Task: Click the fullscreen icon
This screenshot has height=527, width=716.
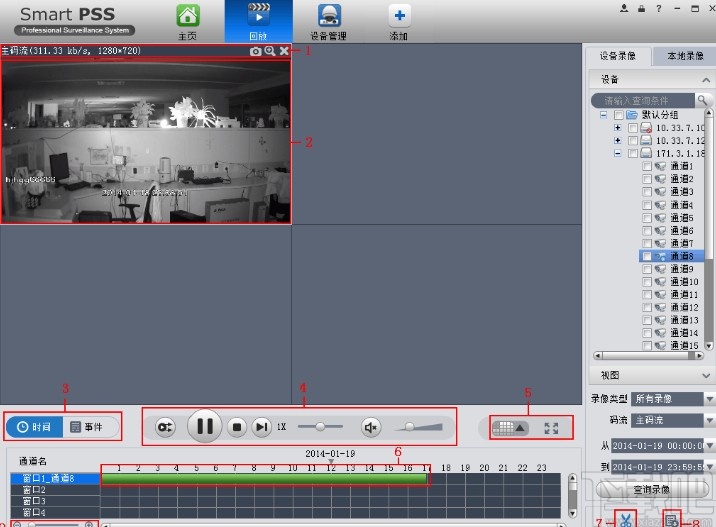Action: pos(551,427)
